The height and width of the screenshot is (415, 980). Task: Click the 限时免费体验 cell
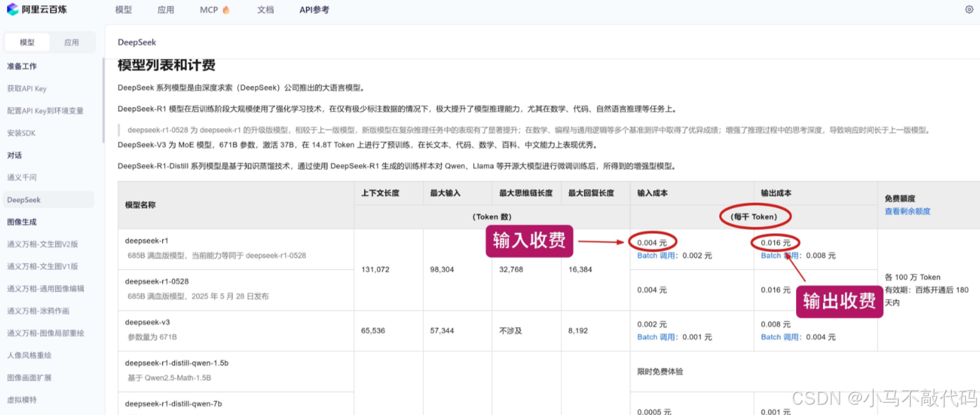(660, 371)
